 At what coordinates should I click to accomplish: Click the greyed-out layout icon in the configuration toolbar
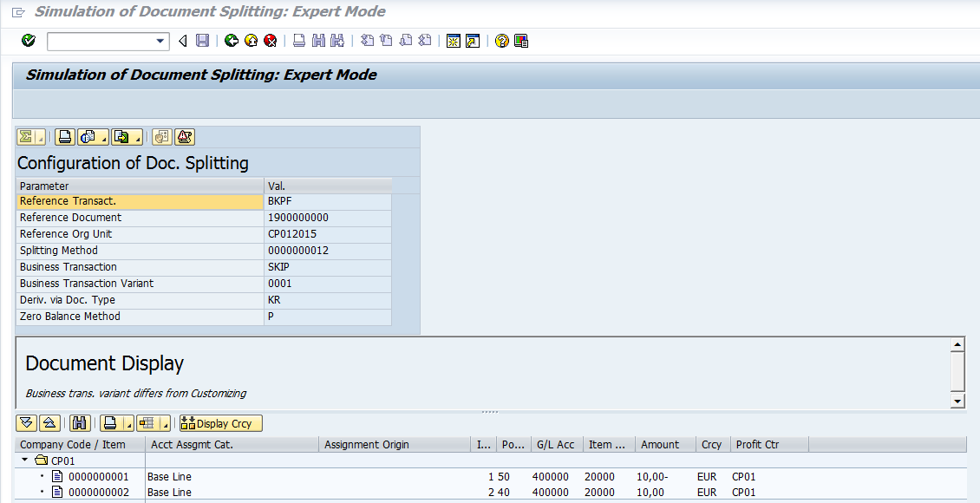[162, 137]
